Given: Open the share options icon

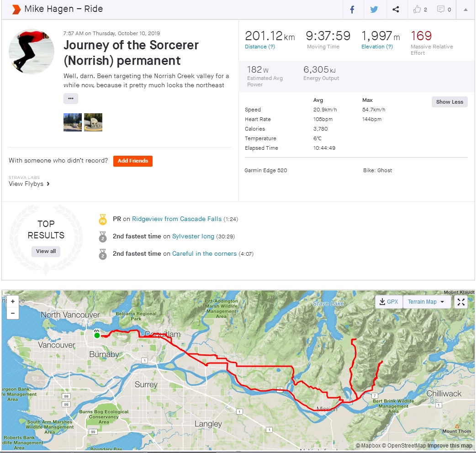Looking at the screenshot, I should click(396, 10).
